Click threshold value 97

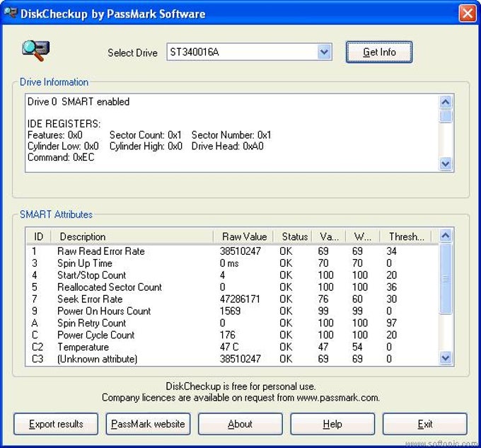pyautogui.click(x=391, y=323)
